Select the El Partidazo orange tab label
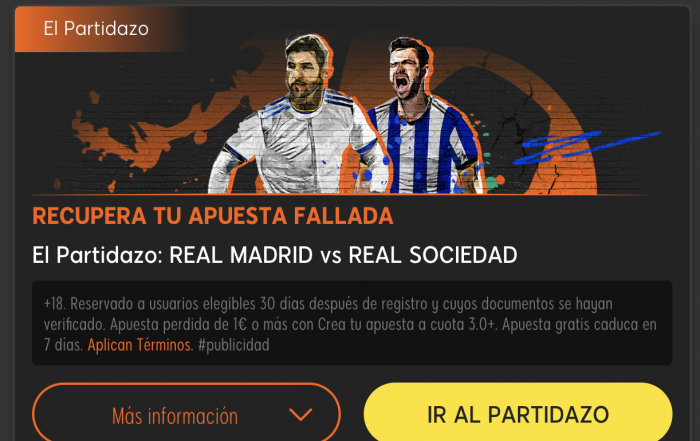 coord(96,29)
